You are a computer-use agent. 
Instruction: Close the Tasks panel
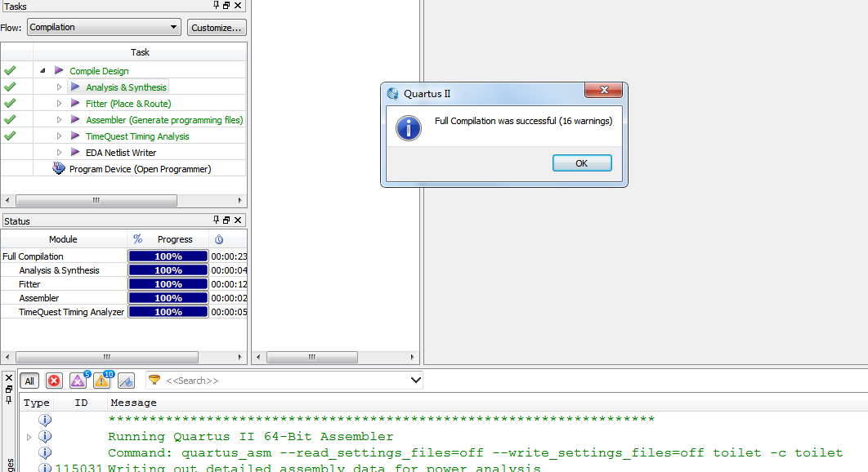(x=238, y=5)
